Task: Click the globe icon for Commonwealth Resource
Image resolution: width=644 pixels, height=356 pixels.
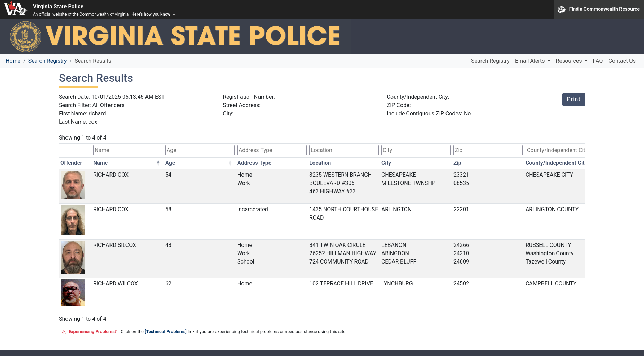Action: (561, 9)
